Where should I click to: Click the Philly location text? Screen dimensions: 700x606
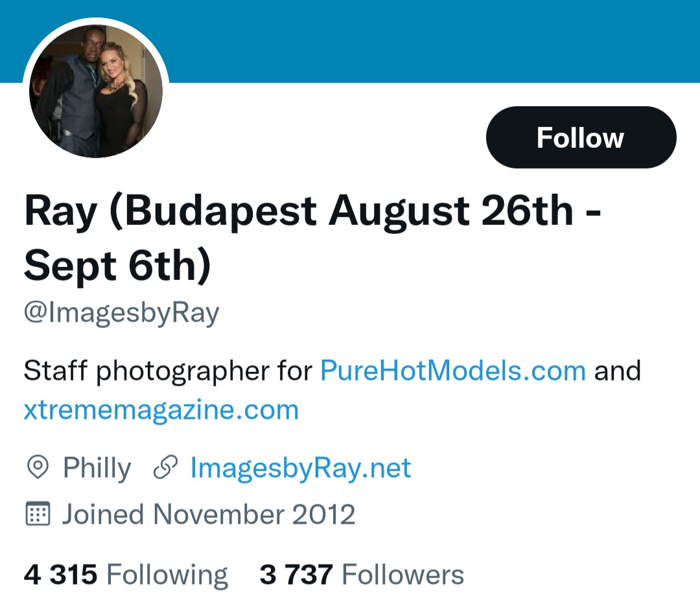[97, 467]
